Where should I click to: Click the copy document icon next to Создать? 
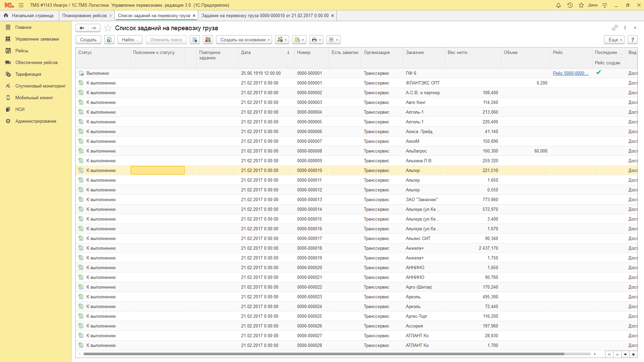[109, 40]
